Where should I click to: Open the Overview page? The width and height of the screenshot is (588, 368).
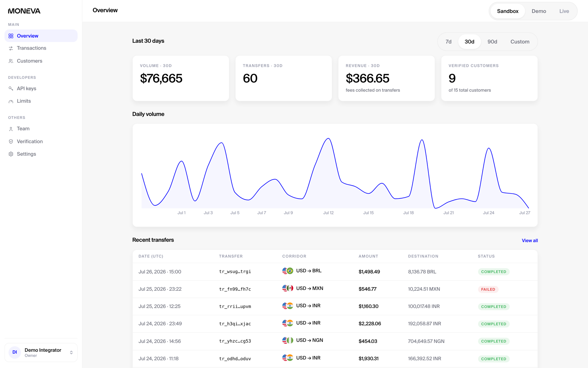click(41, 36)
